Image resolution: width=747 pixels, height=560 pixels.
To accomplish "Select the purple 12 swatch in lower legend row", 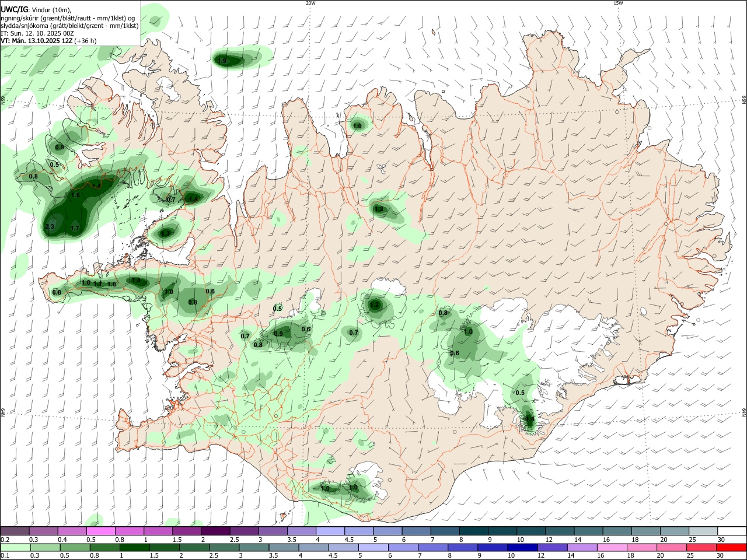I will coord(551,547).
